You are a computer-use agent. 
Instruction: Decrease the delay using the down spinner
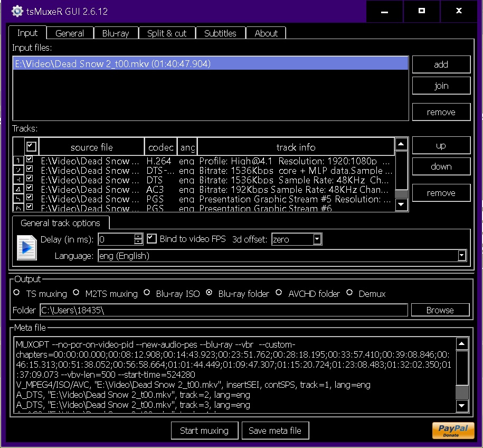[x=138, y=242]
